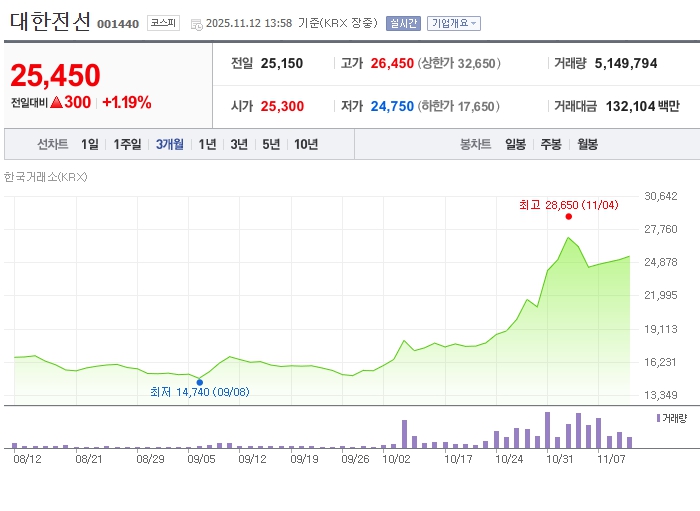Click the 대한전선 stock name heading
Image resolution: width=700 pixels, height=511 pixels.
(48, 21)
